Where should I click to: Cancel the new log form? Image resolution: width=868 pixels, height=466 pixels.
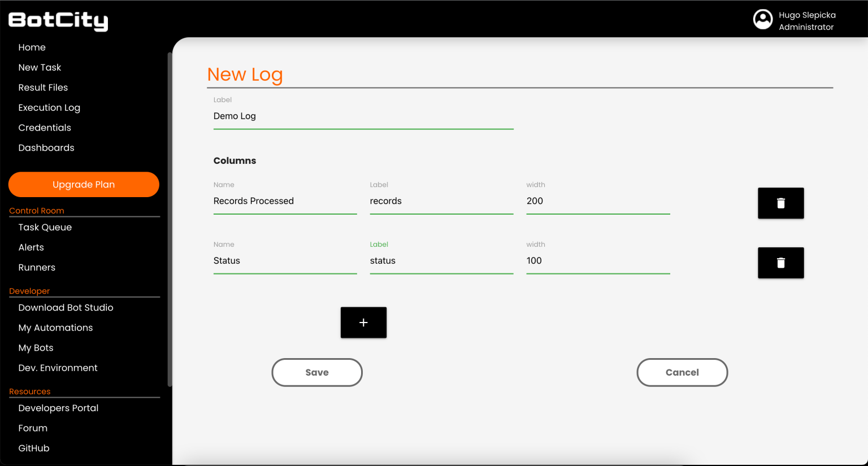[682, 372]
